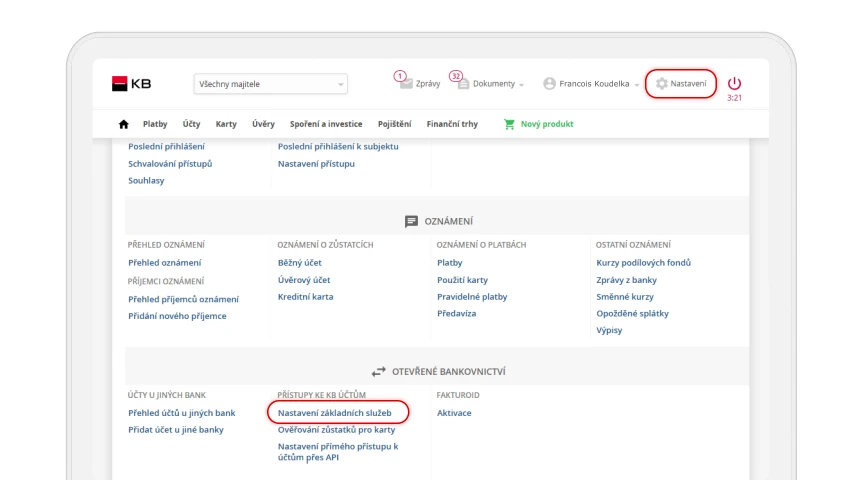Expand the Dokumenty dropdown arrow

521,85
